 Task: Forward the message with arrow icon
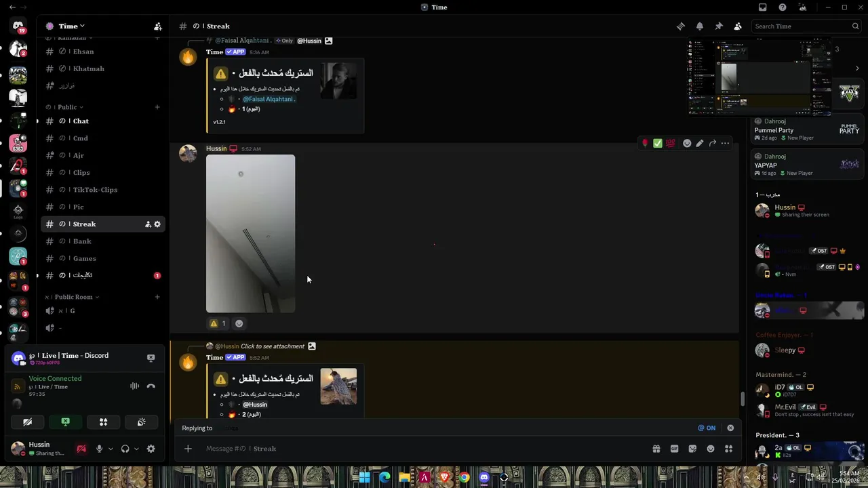pyautogui.click(x=713, y=143)
